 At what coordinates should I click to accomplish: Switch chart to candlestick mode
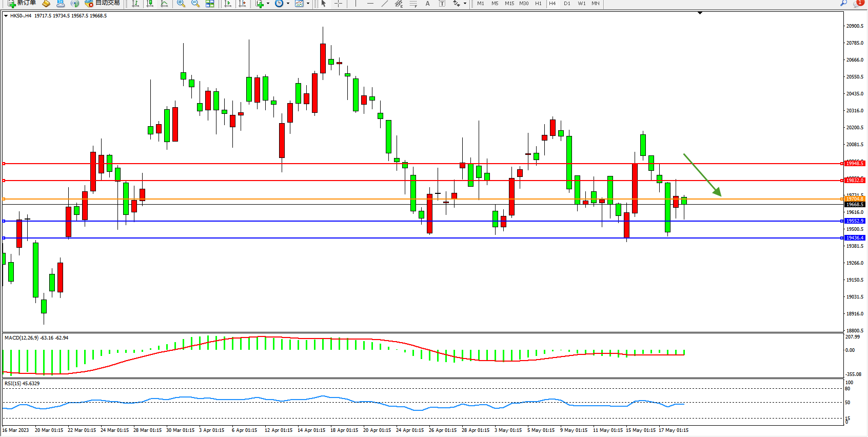coord(150,4)
